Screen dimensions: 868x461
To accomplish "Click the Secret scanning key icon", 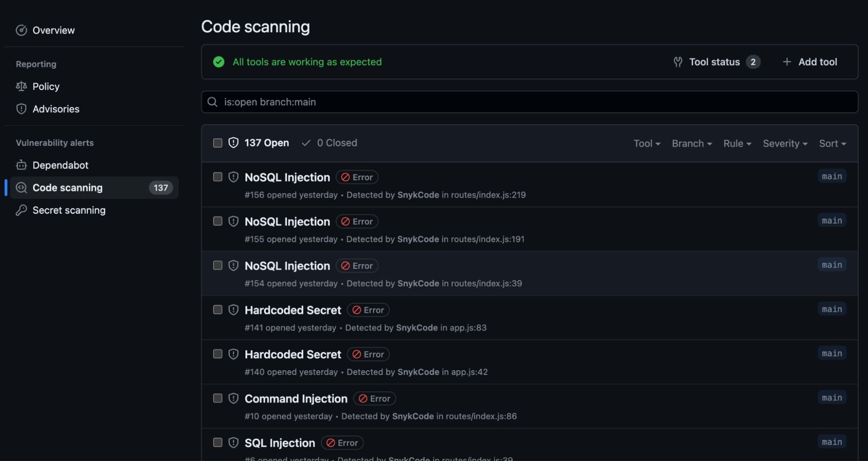I will 21,210.
